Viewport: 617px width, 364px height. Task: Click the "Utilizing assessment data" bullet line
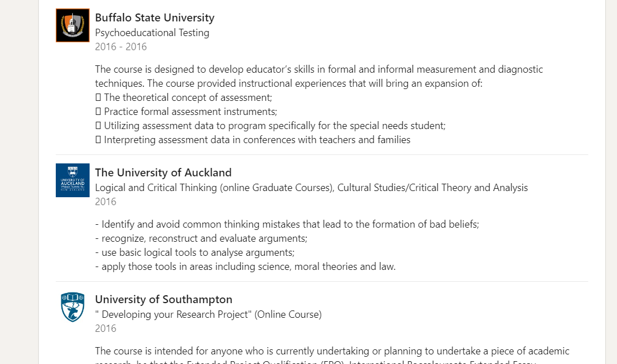(x=274, y=126)
